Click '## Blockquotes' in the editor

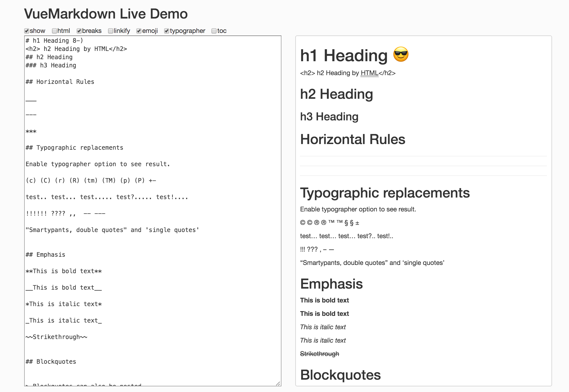51,362
